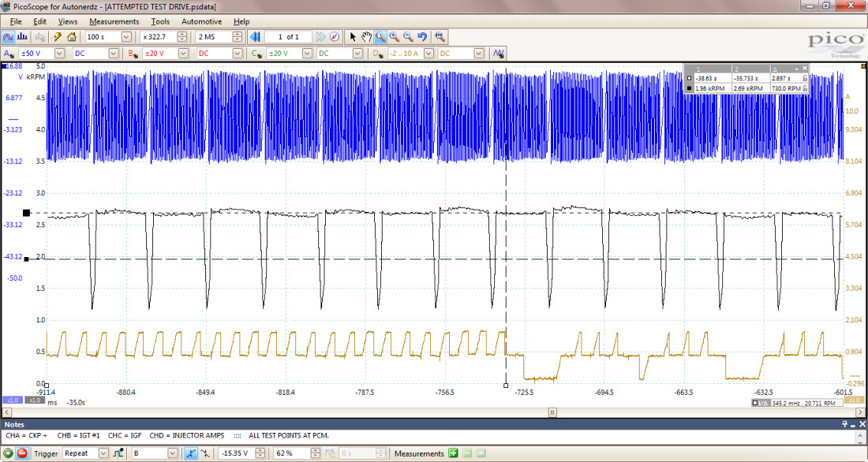The image size is (868, 462).
Task: Open the math channels icon
Action: 499,54
